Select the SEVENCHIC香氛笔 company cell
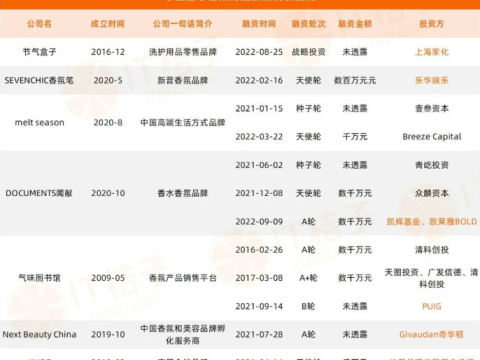This screenshot has height=360, width=480. 39,80
